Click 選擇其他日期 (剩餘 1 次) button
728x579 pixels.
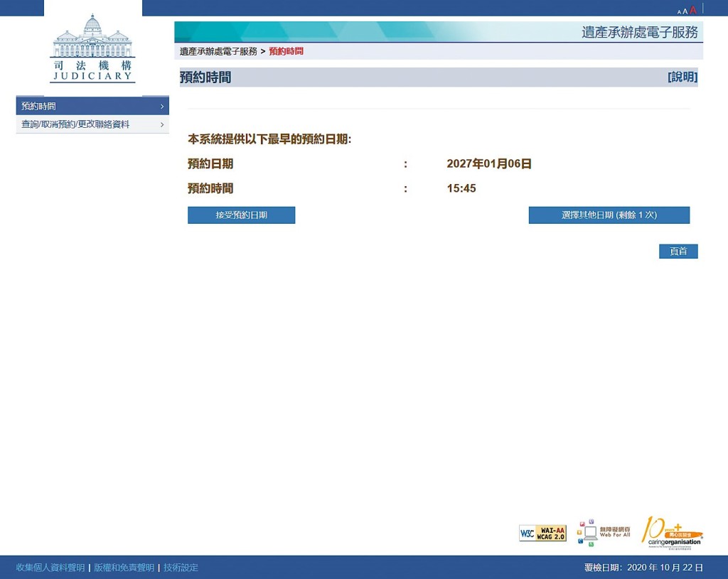click(x=609, y=215)
